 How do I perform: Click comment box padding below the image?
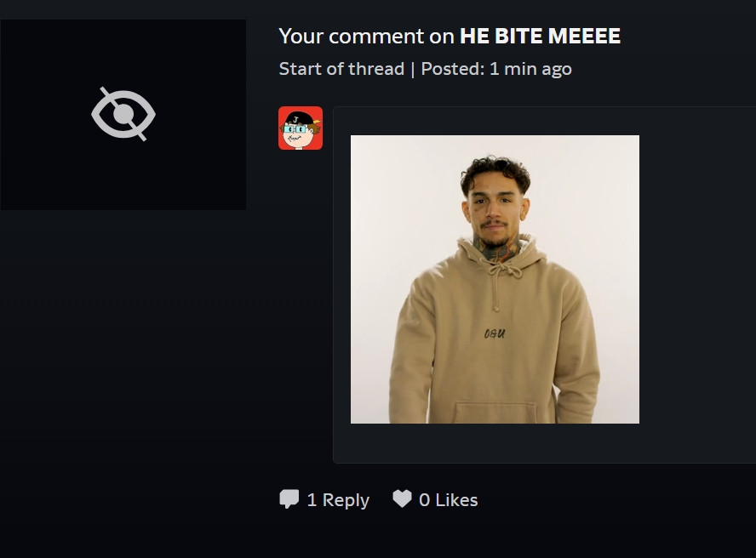[495, 443]
